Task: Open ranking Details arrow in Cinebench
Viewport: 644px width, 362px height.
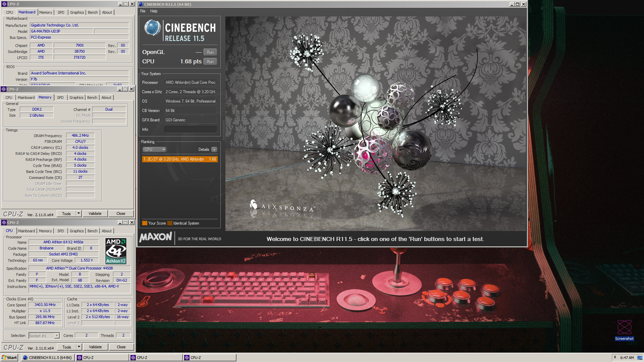Action: pyautogui.click(x=214, y=149)
